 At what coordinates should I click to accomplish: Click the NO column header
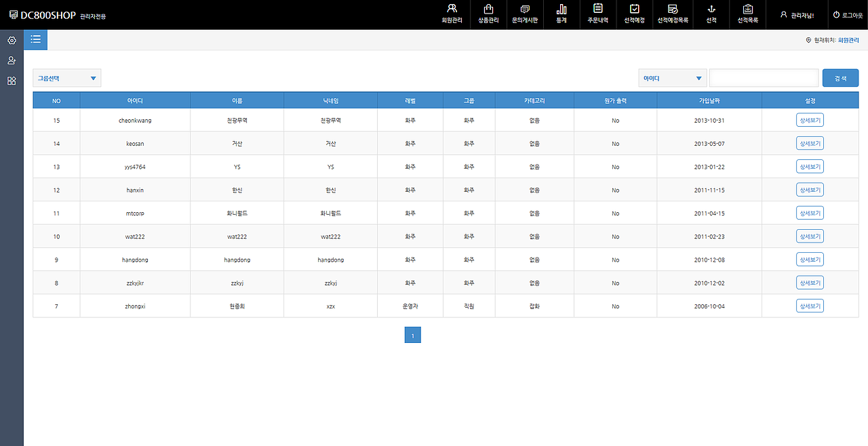pyautogui.click(x=56, y=100)
